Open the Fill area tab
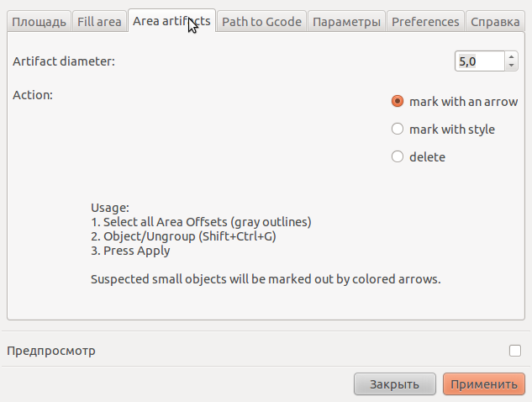This screenshot has width=532, height=402. pyautogui.click(x=99, y=21)
